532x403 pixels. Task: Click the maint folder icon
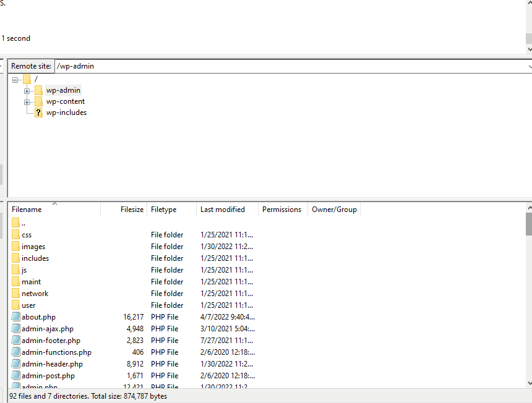15,282
